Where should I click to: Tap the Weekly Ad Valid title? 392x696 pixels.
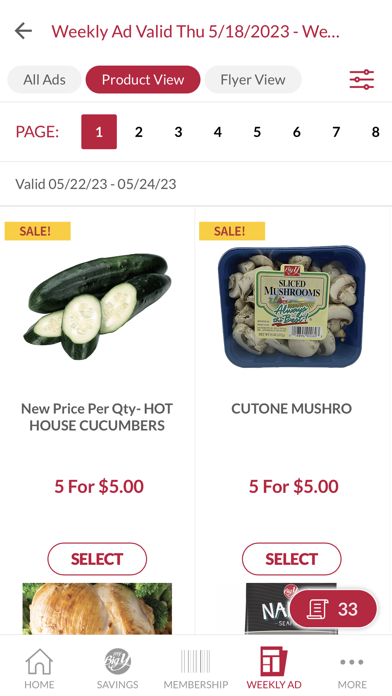click(195, 32)
